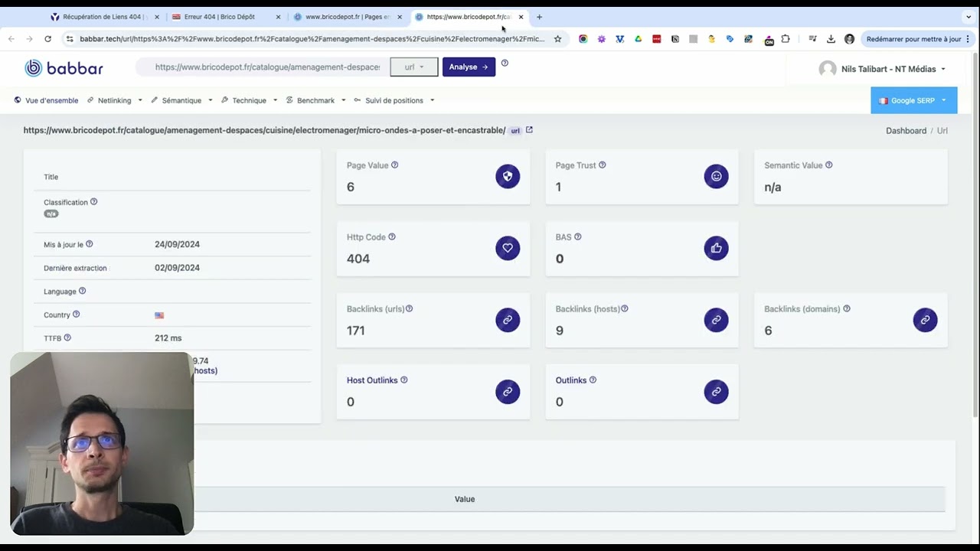Click help icon beside BAS label
Screen dimensions: 980x551
pyautogui.click(x=578, y=237)
